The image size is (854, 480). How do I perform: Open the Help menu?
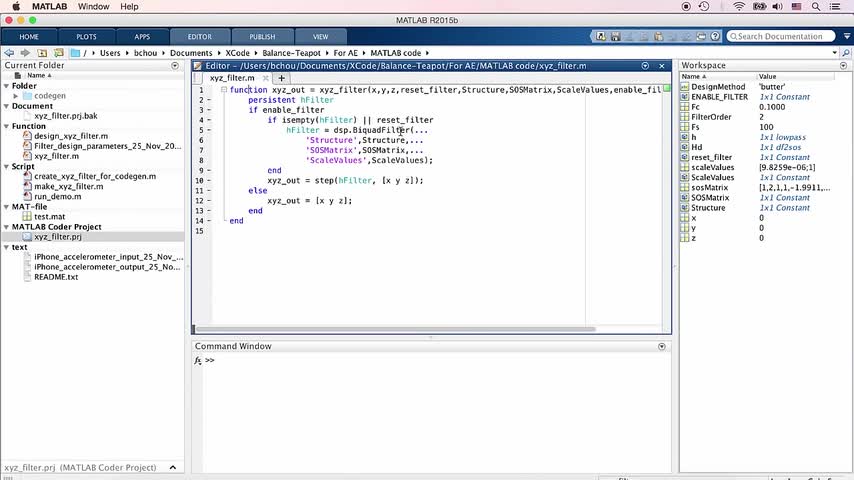[x=129, y=7]
